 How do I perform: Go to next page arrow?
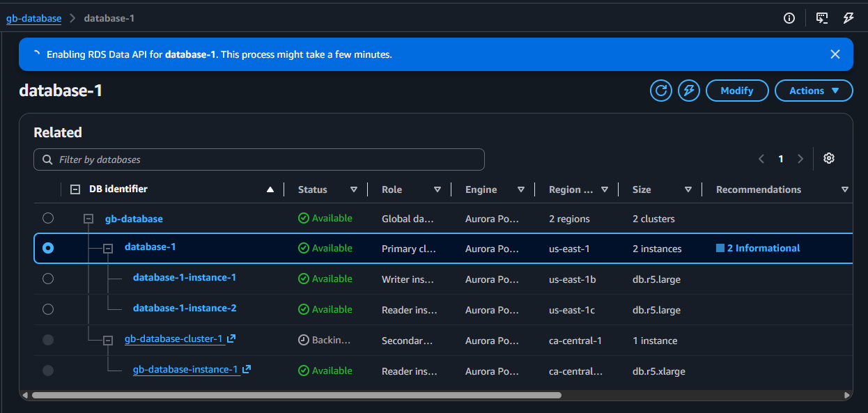pyautogui.click(x=800, y=159)
